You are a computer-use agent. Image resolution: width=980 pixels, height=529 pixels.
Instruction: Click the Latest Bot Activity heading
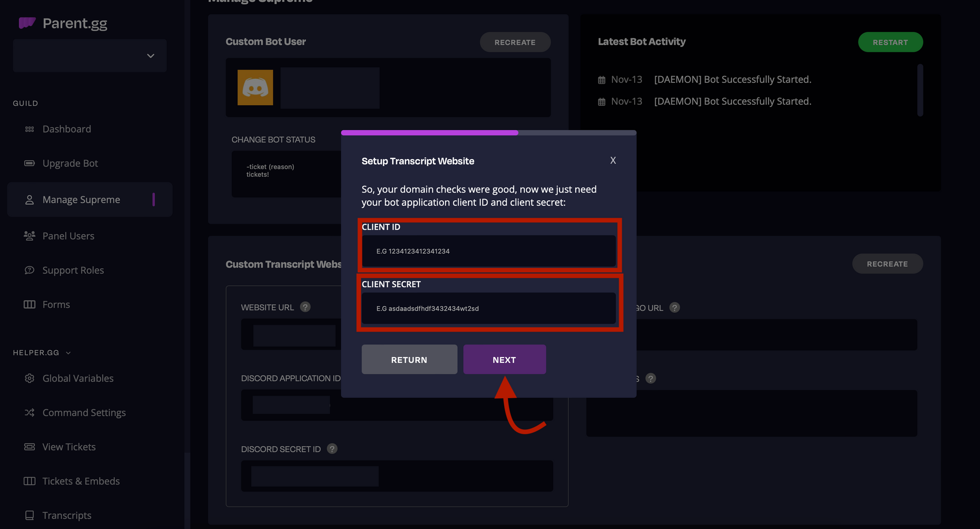641,42
